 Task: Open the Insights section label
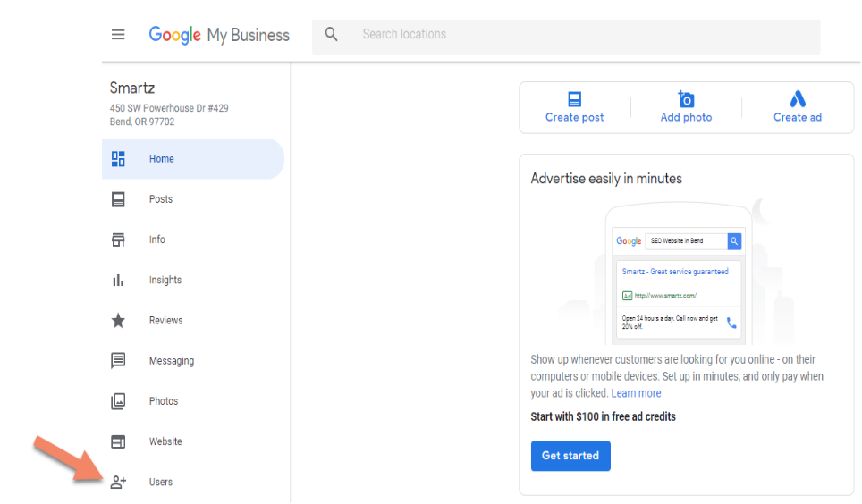click(165, 280)
